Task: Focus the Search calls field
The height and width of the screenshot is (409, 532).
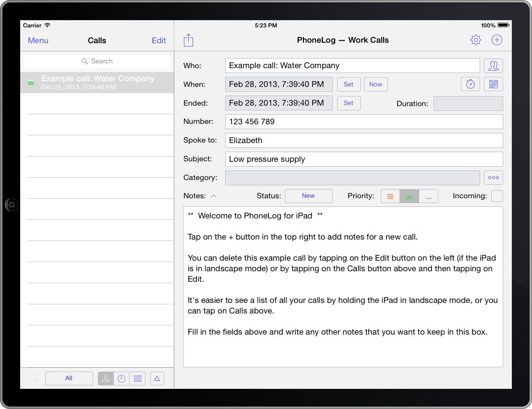Action: (x=97, y=61)
